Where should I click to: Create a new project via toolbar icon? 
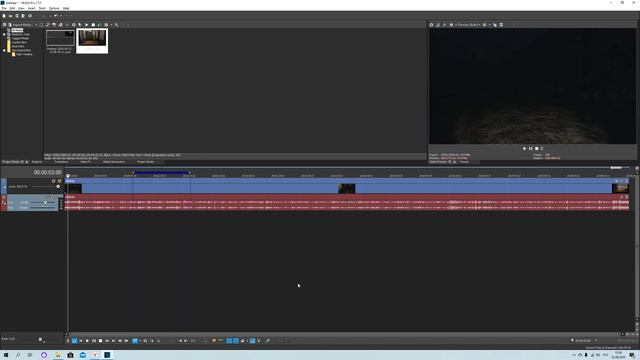pyautogui.click(x=4, y=16)
